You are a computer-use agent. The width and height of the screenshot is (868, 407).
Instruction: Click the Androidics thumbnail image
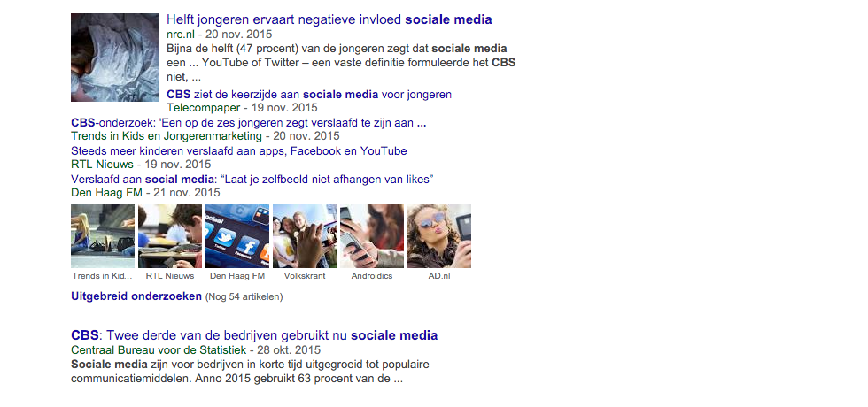pyautogui.click(x=372, y=236)
